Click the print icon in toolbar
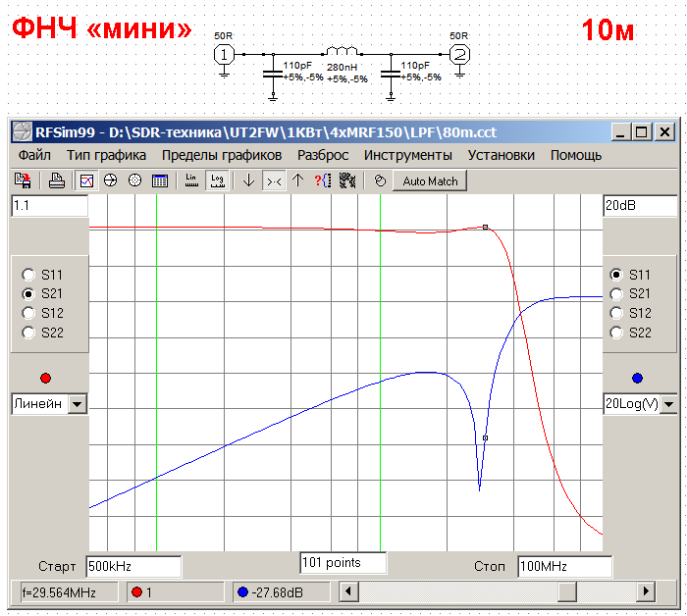Viewport: 687px width, 616px height. [x=57, y=180]
